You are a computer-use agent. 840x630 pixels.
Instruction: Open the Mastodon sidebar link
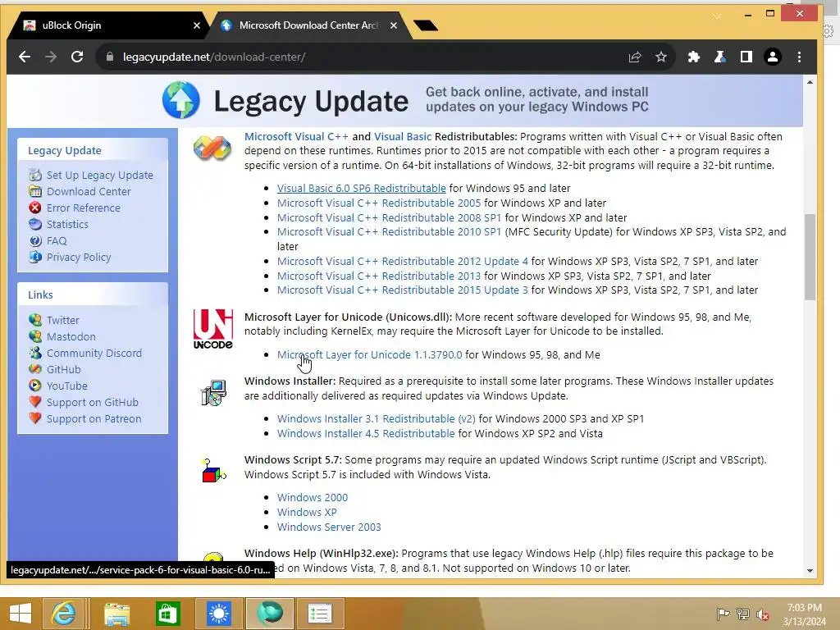pos(71,336)
